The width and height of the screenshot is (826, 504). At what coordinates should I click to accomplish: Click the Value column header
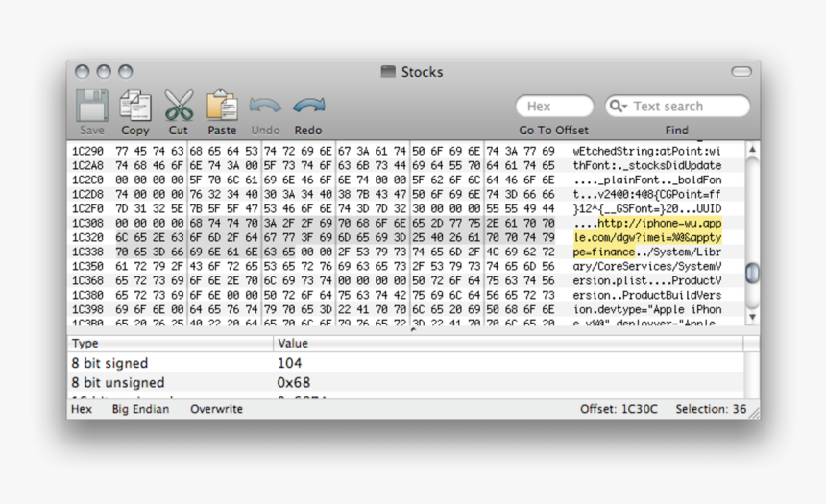508,344
